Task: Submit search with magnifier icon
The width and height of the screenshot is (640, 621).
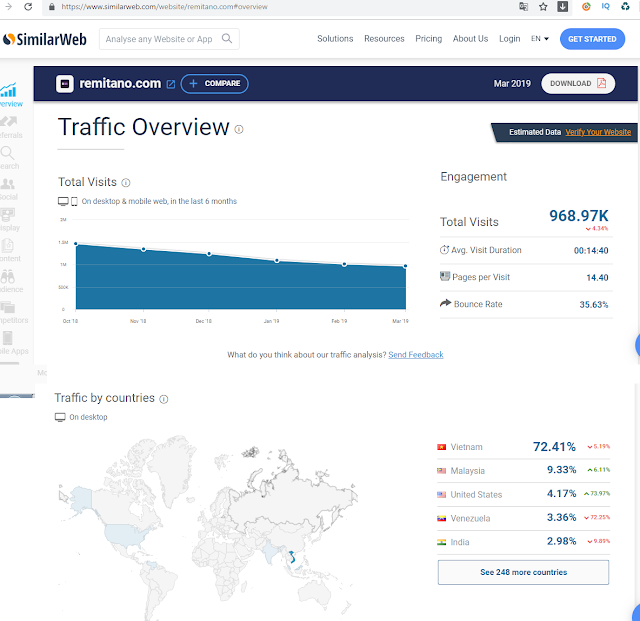Action: (x=227, y=39)
